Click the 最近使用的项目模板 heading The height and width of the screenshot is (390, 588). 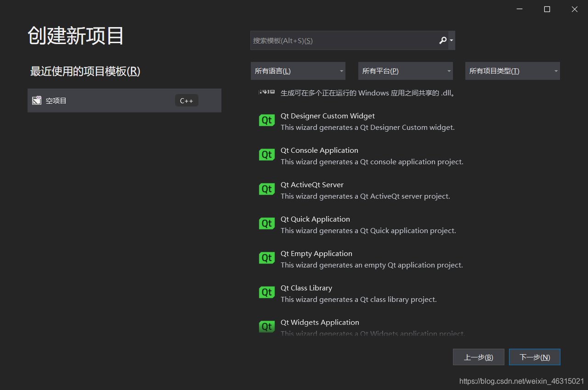pos(85,72)
